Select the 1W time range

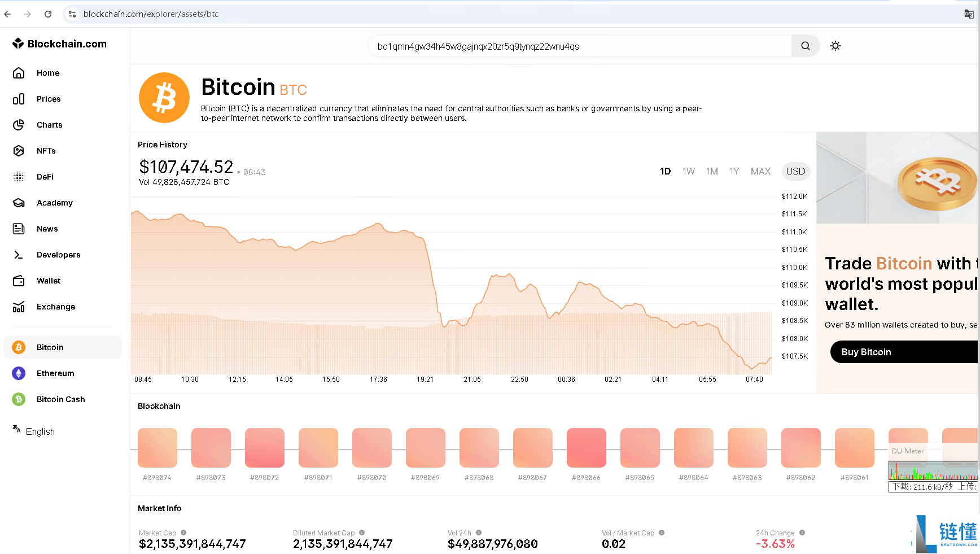point(689,171)
